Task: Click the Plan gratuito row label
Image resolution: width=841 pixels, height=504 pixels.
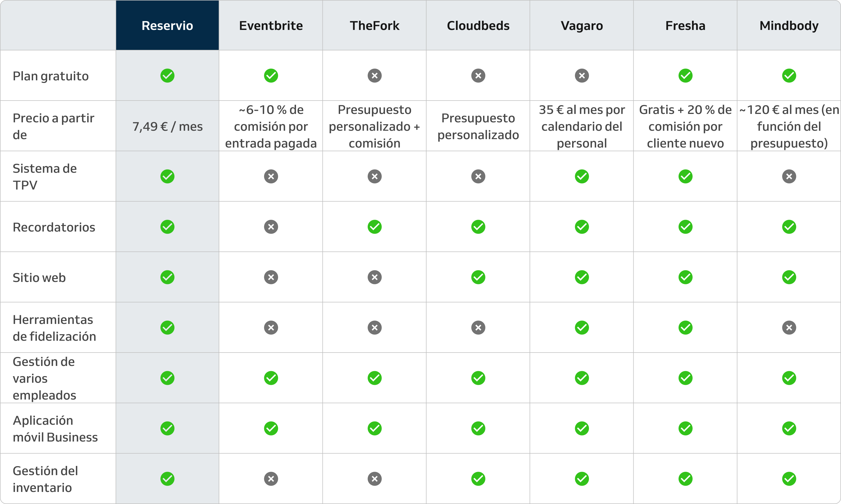Action: (x=51, y=76)
